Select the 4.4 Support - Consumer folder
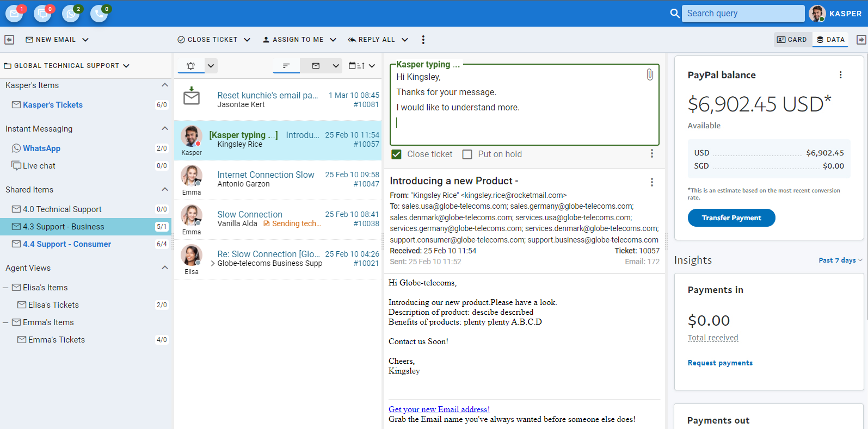The image size is (868, 429). click(67, 244)
